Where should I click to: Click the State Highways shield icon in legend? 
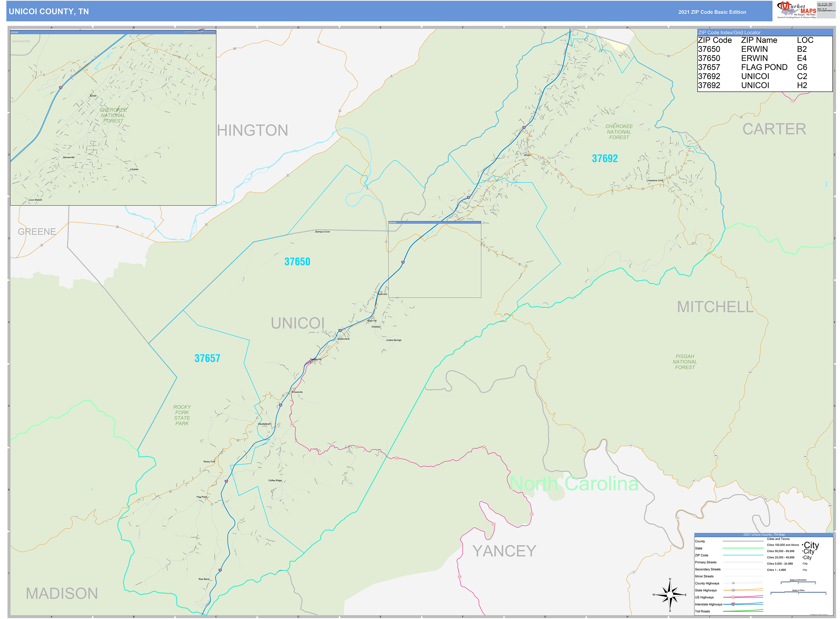pyautogui.click(x=734, y=590)
